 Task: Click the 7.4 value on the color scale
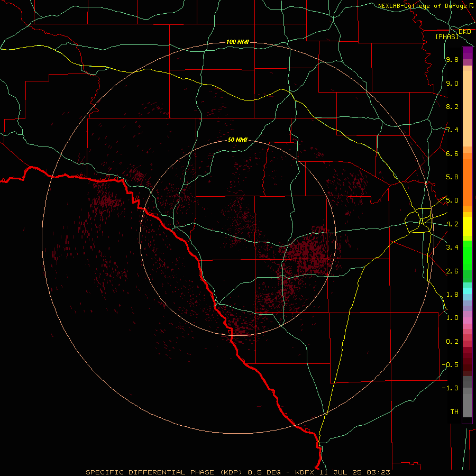(x=452, y=130)
